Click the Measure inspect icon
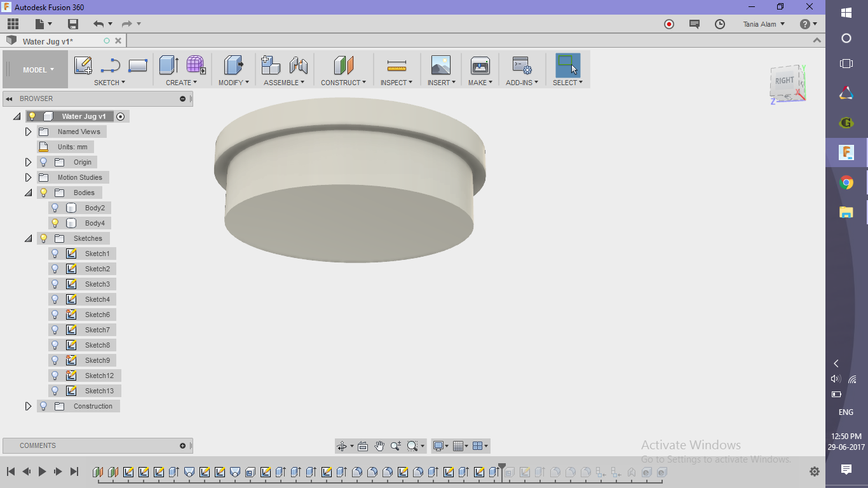Image resolution: width=868 pixels, height=488 pixels. 397,65
